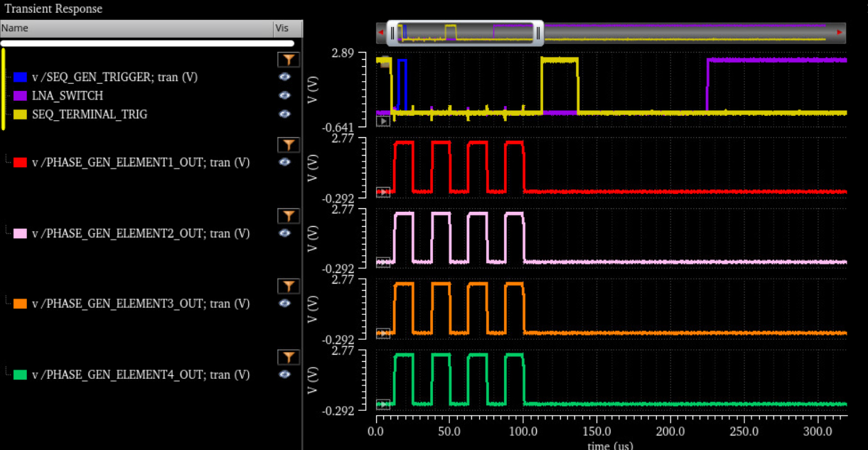This screenshot has height=450, width=868.
Task: Toggle the eye icon for PHASE_GEN_ELEMENT3_OUT
Action: [x=285, y=304]
